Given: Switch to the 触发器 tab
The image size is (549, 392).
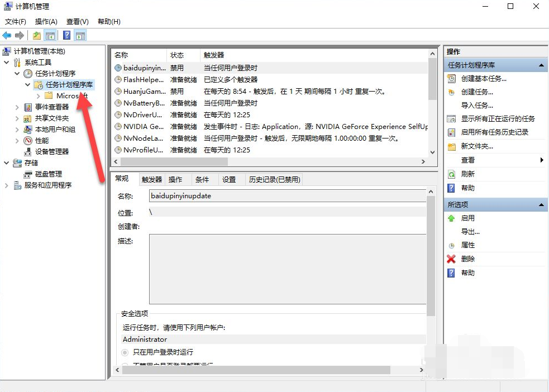Looking at the screenshot, I should point(151,179).
